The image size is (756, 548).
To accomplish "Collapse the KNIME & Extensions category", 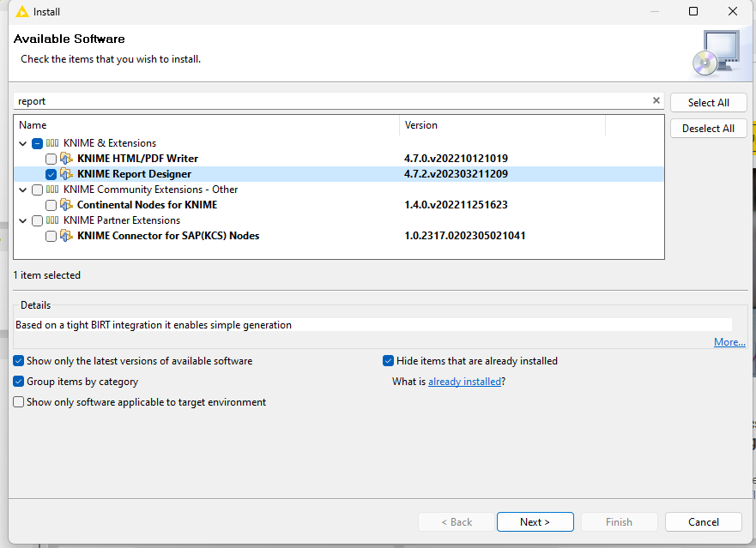I will tap(22, 143).
